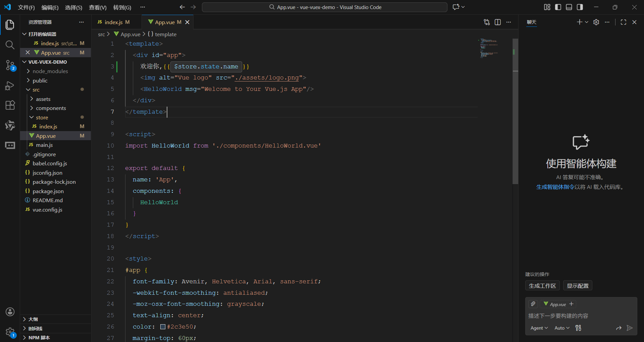Toggle primary side bar layout button
The height and width of the screenshot is (342, 644).
[x=558, y=7]
